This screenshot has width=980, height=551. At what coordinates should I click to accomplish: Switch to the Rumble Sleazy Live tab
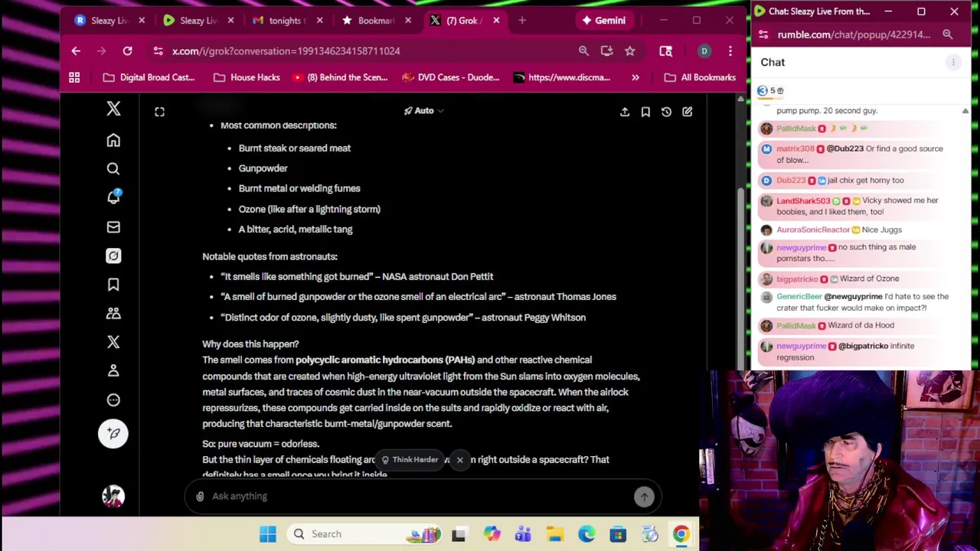coord(199,21)
